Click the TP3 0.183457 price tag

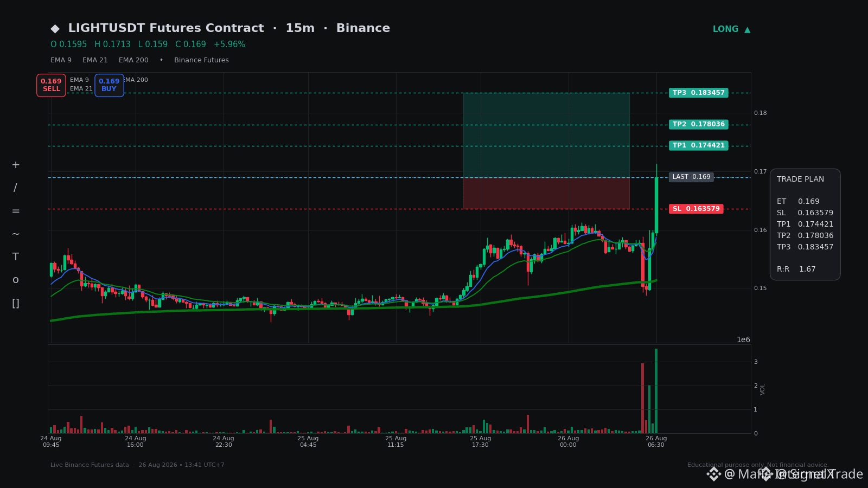[698, 93]
